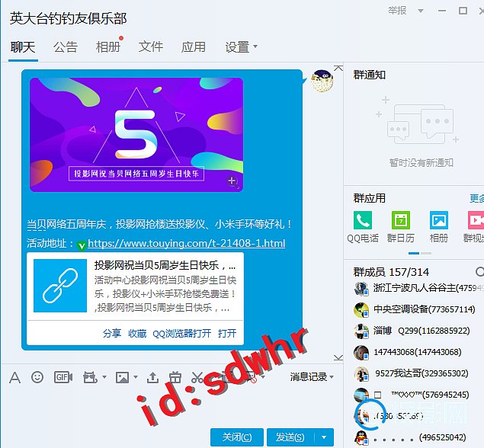Click the group title 英大台钓钓友俱乐部

point(68,18)
